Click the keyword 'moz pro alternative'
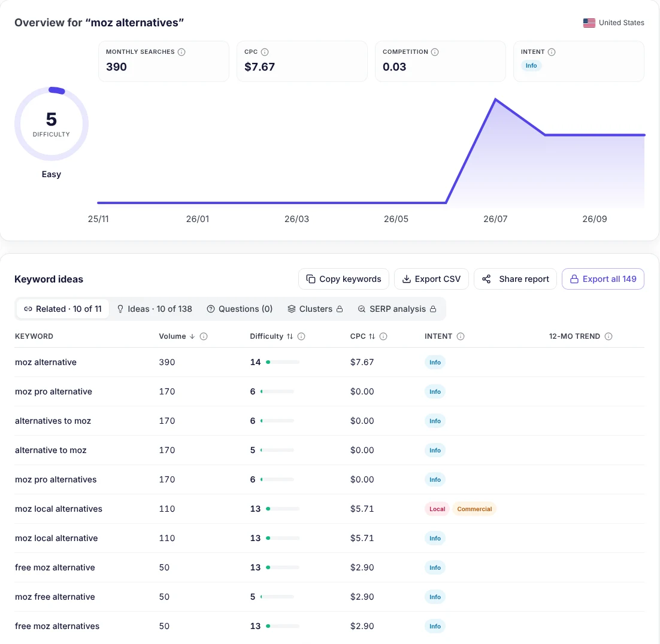This screenshot has width=660, height=644. [53, 391]
